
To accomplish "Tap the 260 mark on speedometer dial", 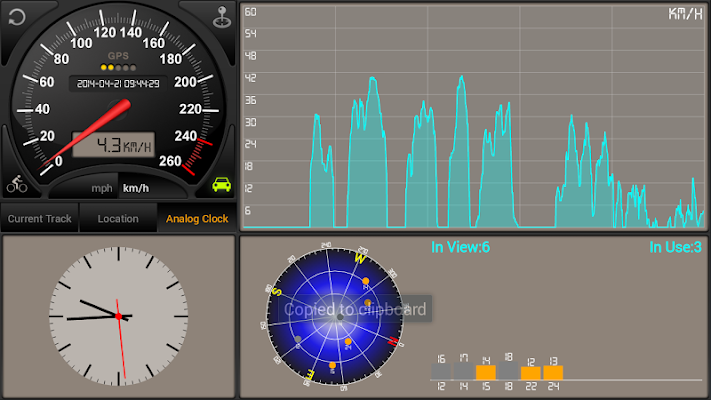I will tap(170, 161).
